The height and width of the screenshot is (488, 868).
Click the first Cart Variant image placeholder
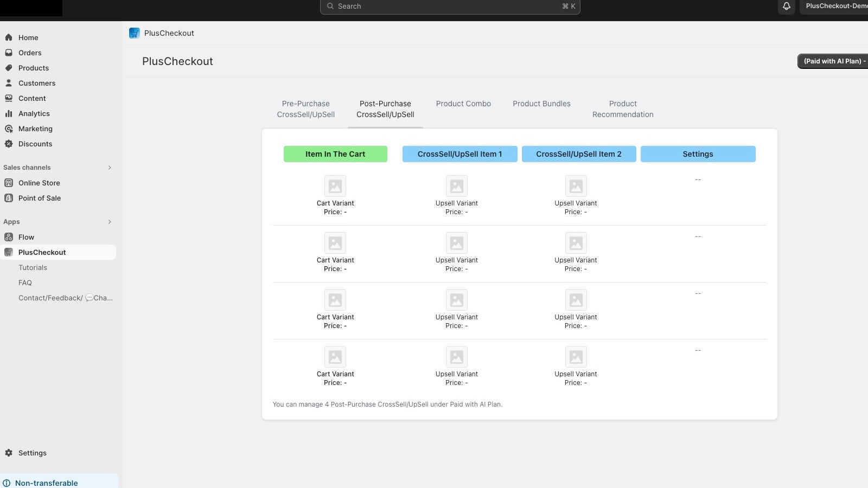pyautogui.click(x=335, y=185)
